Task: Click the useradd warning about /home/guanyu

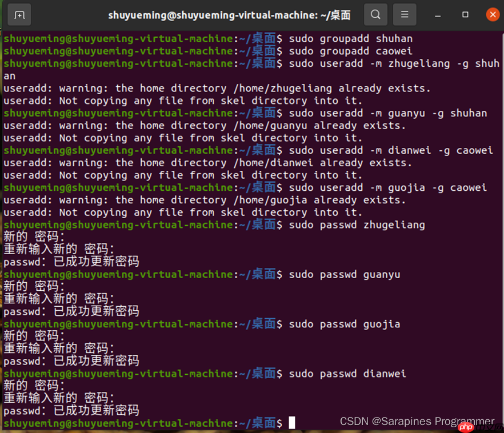Action: [206, 125]
